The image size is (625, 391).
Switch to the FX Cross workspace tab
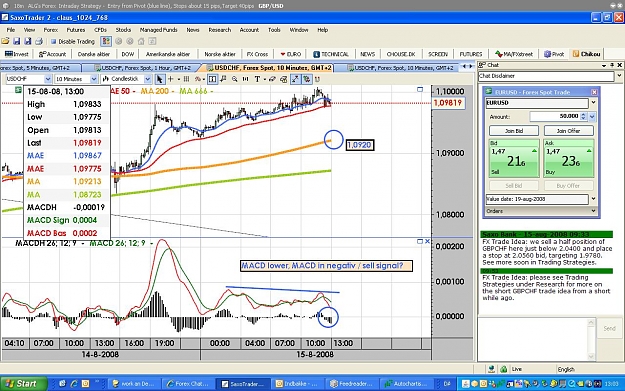click(257, 54)
